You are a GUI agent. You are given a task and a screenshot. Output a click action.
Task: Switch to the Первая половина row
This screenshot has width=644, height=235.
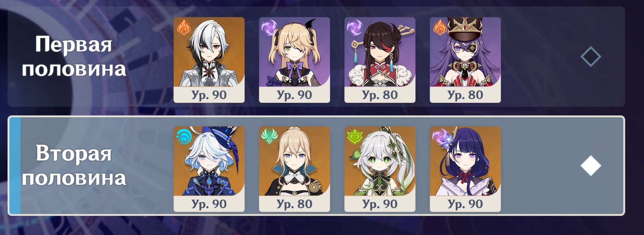tap(316, 57)
